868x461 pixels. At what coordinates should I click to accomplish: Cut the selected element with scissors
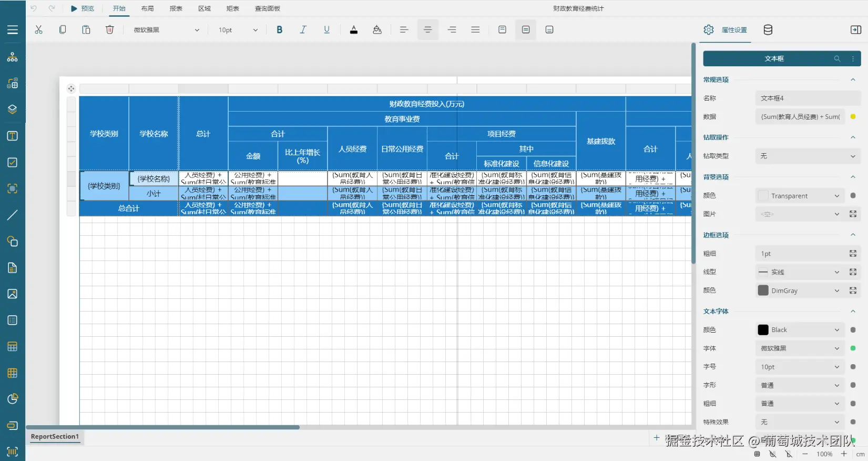(x=38, y=30)
